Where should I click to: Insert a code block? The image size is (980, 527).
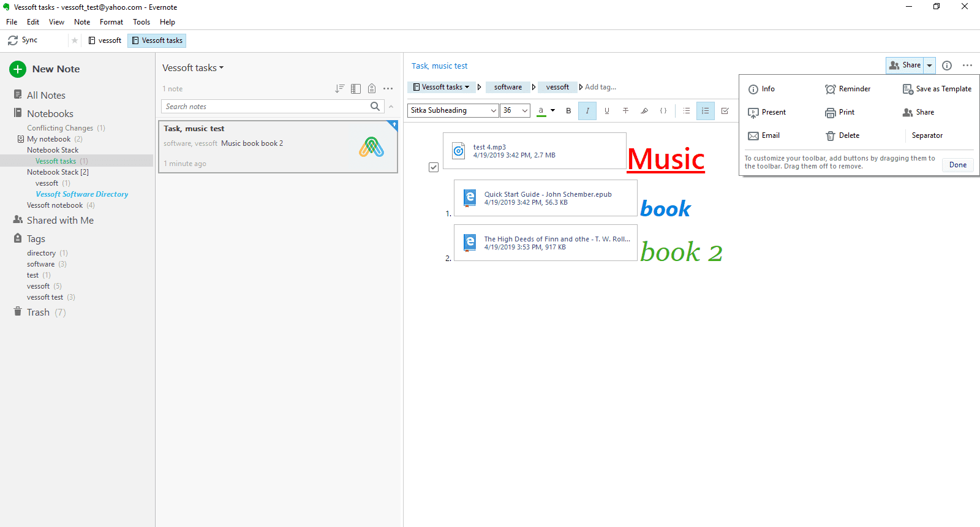[663, 111]
